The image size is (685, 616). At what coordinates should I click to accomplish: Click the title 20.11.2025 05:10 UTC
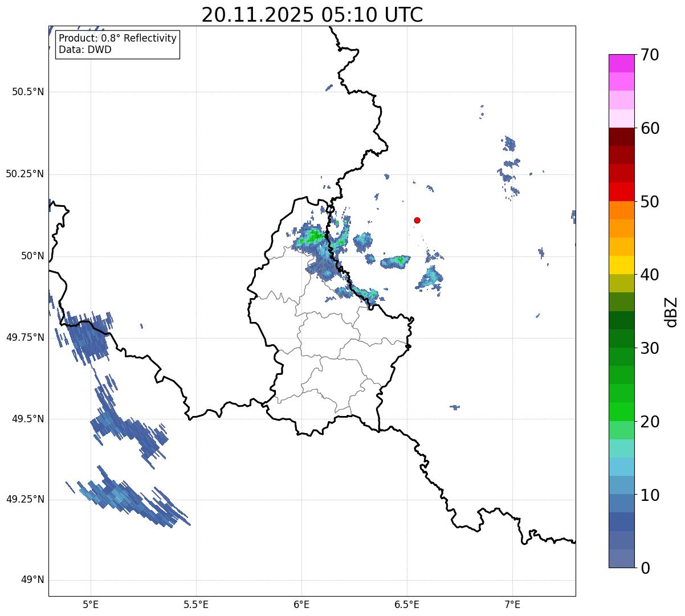[312, 14]
